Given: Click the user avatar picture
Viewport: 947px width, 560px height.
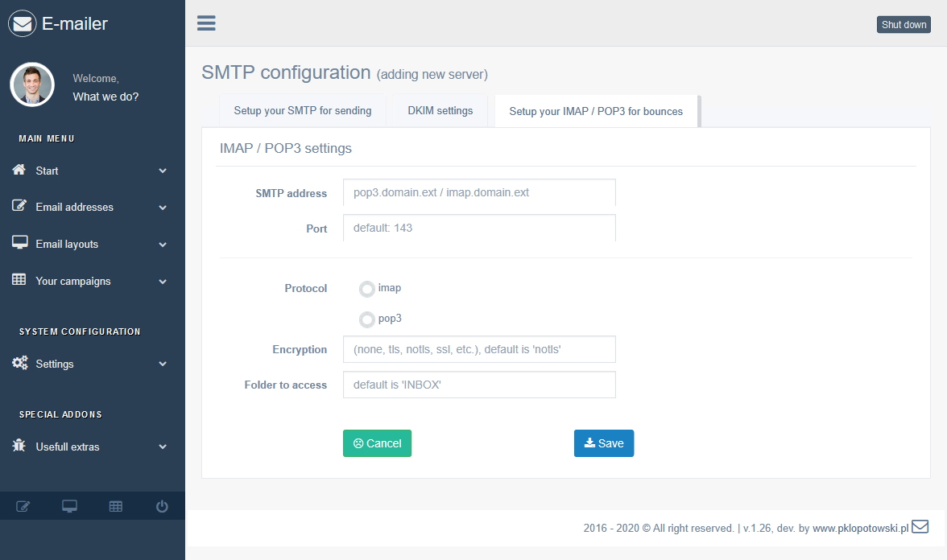Looking at the screenshot, I should pyautogui.click(x=32, y=84).
